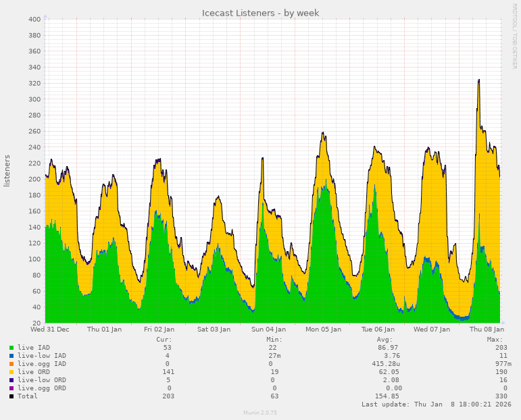Click the orange live.ogg IAD legend swatch
Viewport: 521px width, 420px height.
click(x=11, y=364)
